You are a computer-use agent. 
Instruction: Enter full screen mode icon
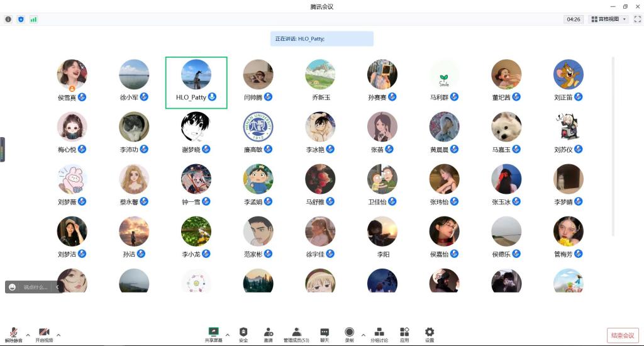[x=637, y=20]
